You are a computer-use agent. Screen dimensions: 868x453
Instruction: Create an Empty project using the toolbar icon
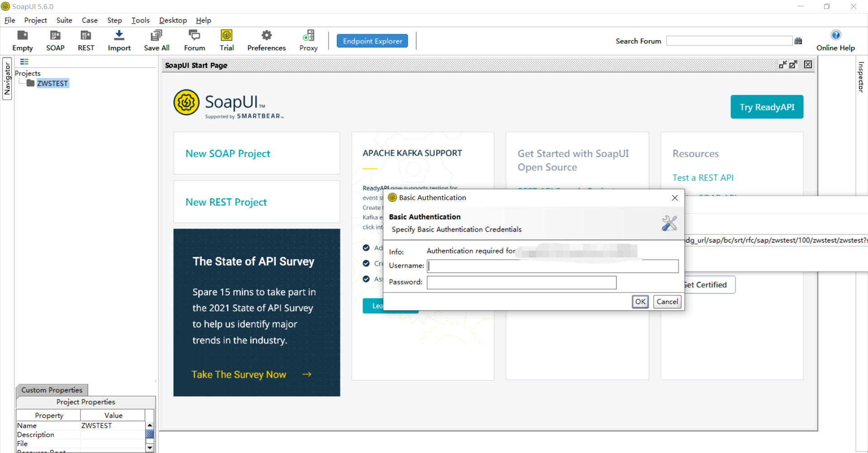tap(22, 40)
